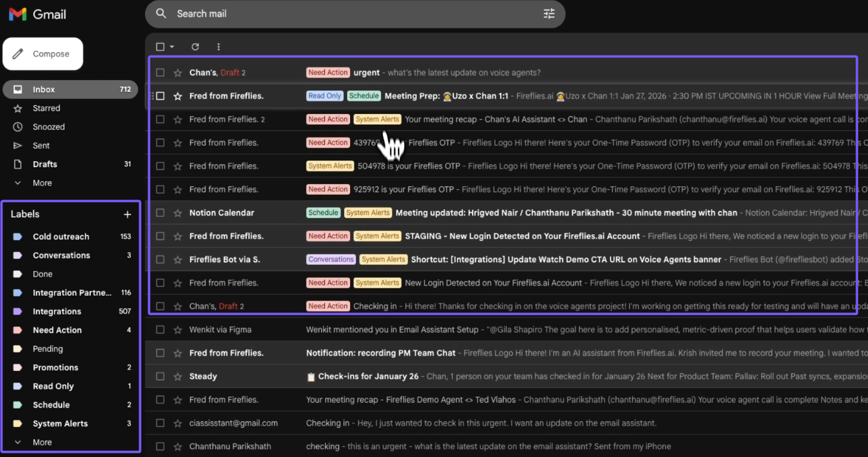Star the Steady Check-ins email

click(177, 376)
